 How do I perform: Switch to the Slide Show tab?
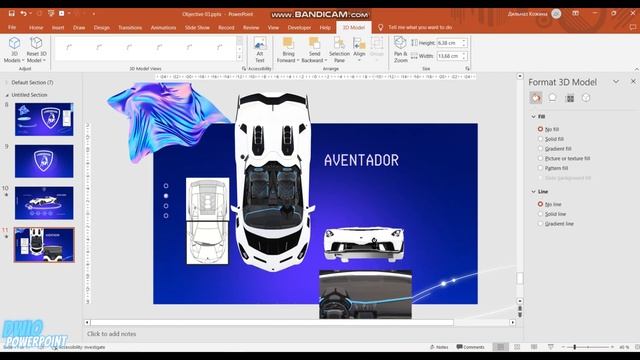[197, 27]
